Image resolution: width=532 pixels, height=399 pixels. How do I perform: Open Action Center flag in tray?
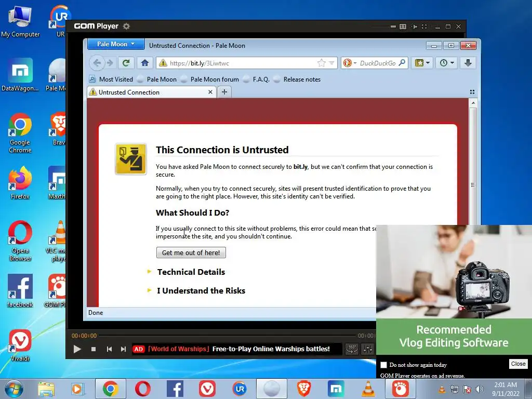coord(467,389)
